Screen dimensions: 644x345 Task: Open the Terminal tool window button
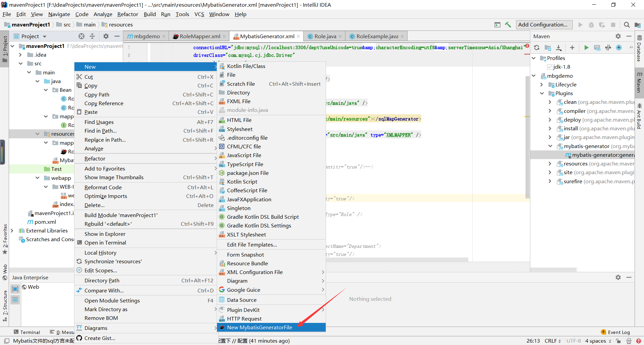(27, 332)
